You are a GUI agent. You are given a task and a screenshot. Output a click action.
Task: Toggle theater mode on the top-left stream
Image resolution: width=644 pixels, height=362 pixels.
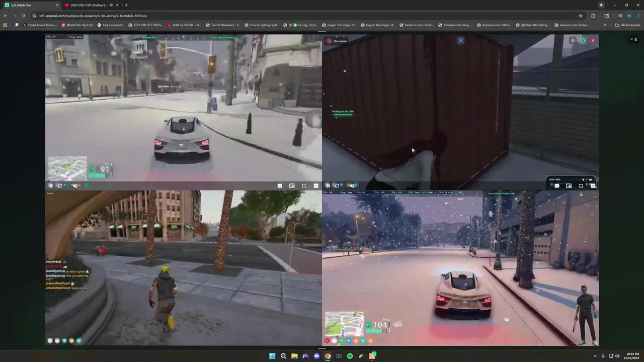pyautogui.click(x=280, y=186)
